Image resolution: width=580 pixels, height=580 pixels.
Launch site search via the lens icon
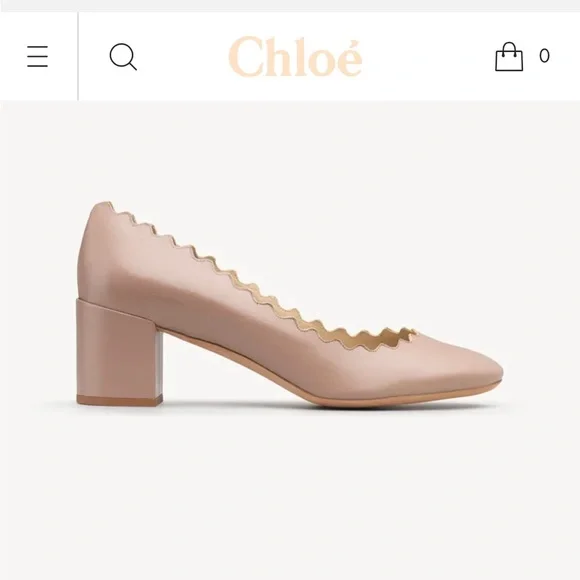[x=123, y=57]
